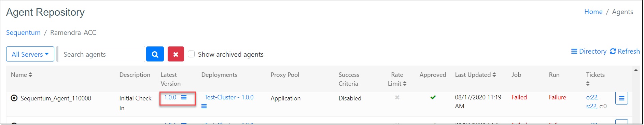Sort by Last Updated column
The height and width of the screenshot is (125, 644).
click(x=475, y=75)
